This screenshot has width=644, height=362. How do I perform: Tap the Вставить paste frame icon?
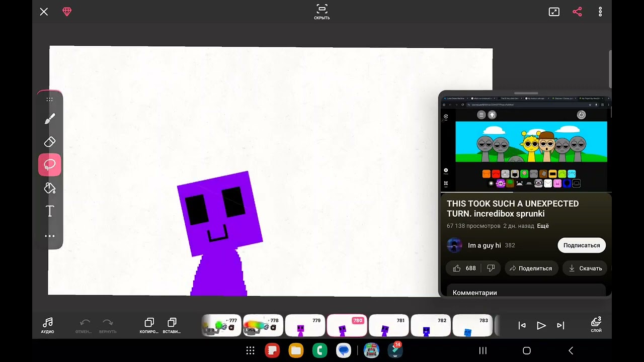pos(172,325)
